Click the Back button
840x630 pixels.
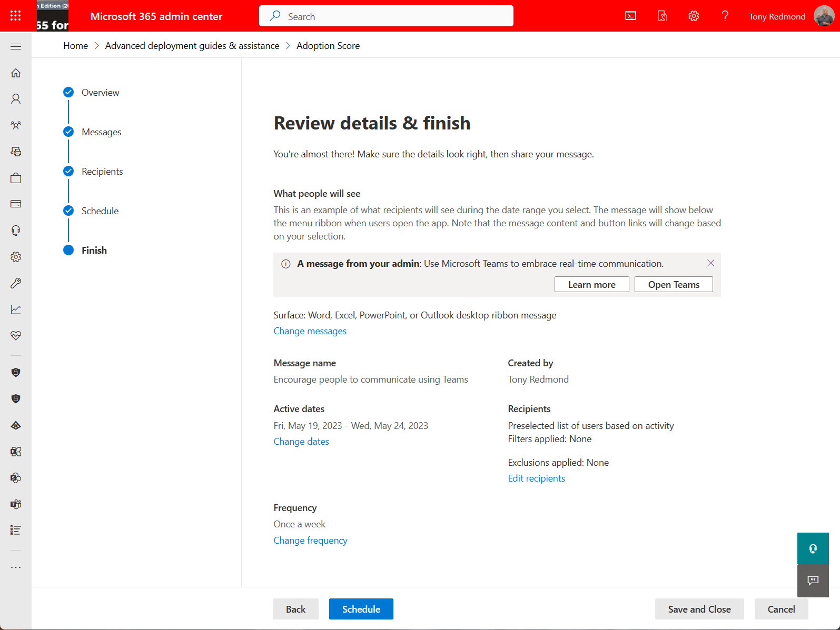tap(295, 609)
